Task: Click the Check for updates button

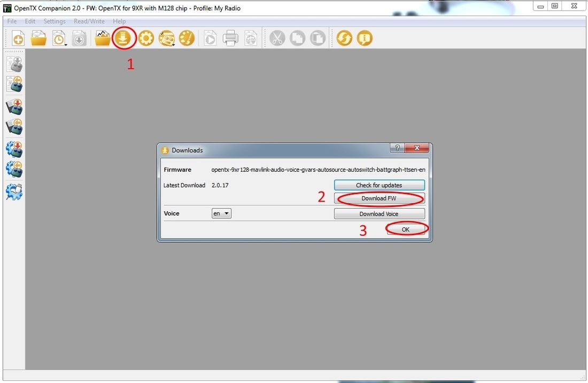Action: pos(379,185)
